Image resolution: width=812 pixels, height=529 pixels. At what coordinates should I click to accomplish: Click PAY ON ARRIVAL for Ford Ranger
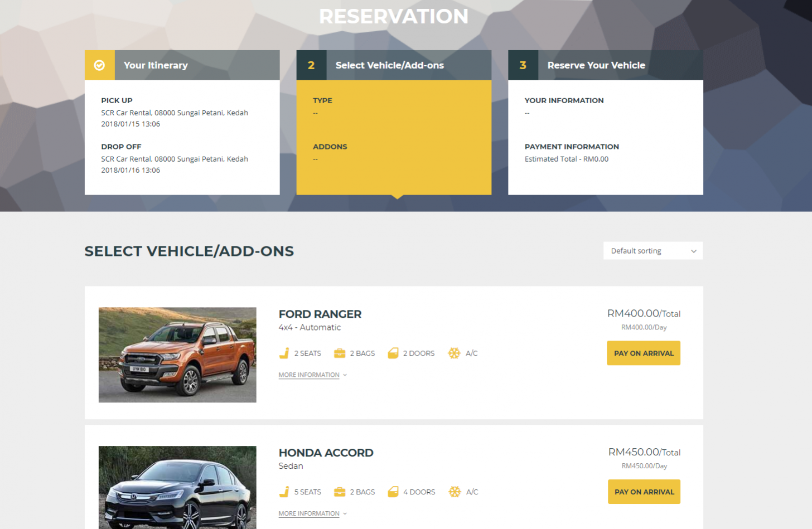click(643, 352)
